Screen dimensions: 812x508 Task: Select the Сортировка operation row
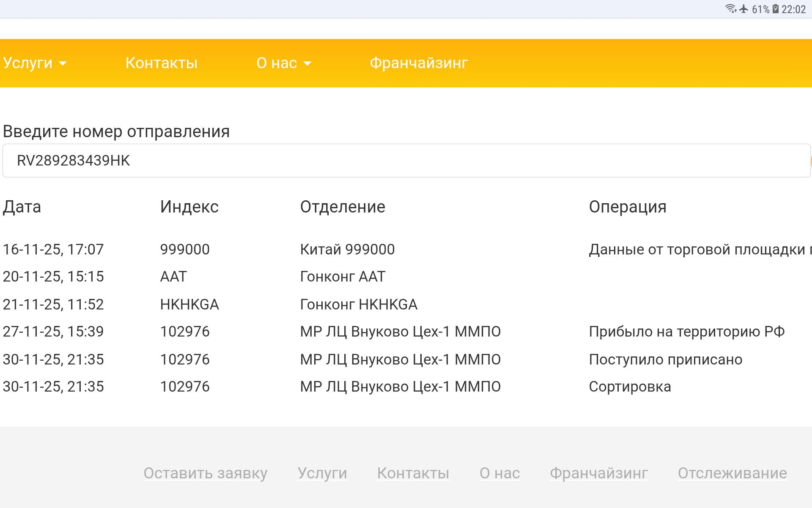(630, 387)
